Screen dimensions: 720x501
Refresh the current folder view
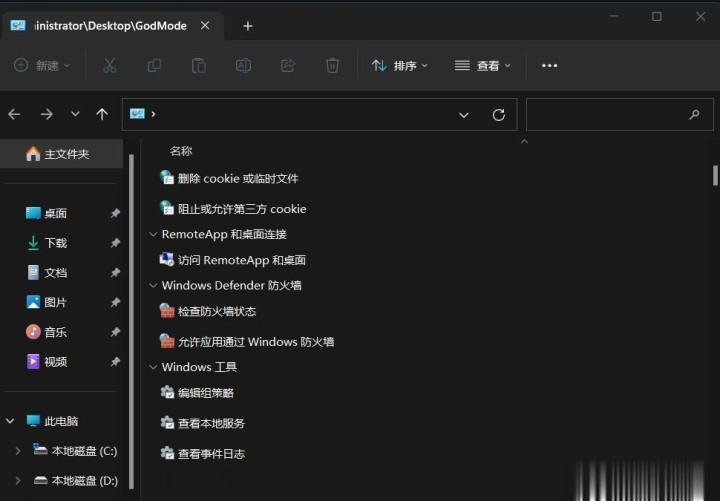coord(498,115)
